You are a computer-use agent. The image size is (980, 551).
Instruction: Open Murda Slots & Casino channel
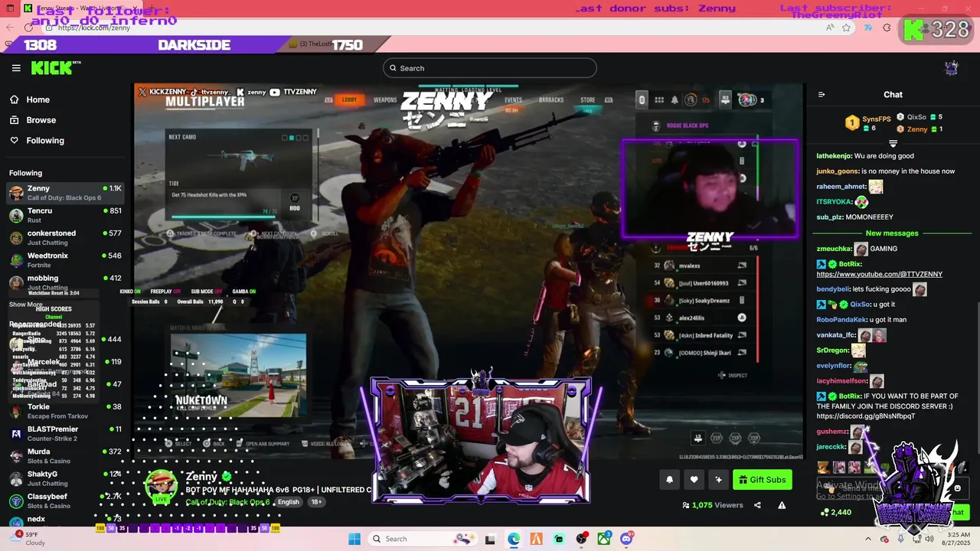point(65,455)
